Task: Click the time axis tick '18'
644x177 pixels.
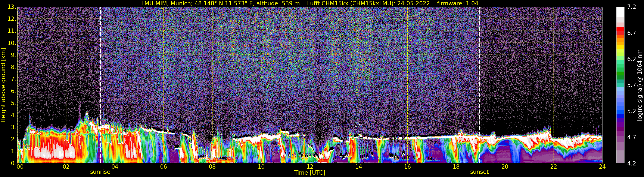Action: point(456,167)
